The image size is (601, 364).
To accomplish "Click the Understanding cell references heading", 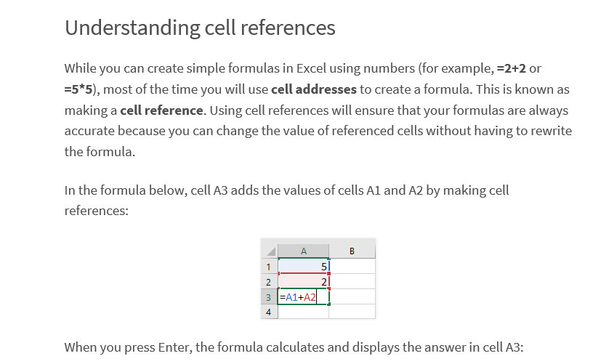I will 200,28.
